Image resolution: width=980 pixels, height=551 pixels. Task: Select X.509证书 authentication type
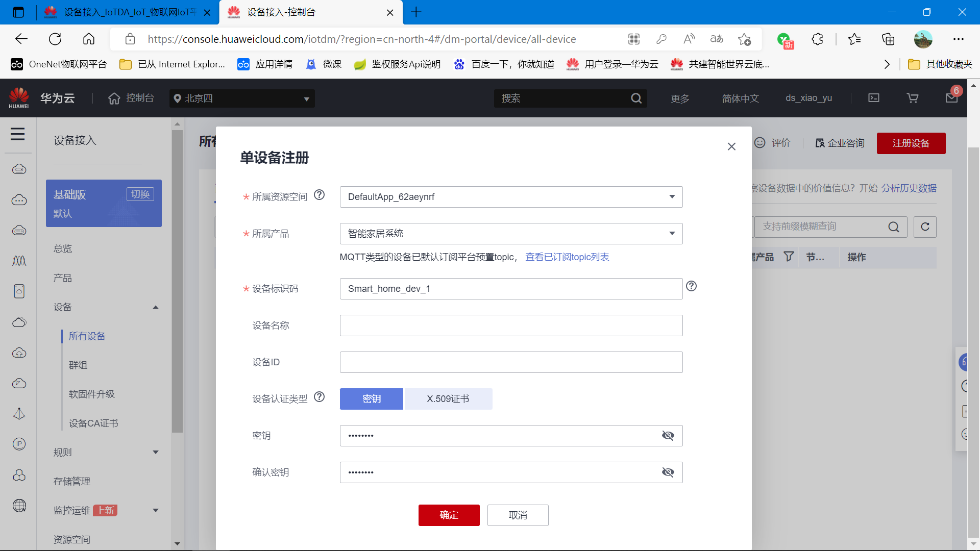point(448,399)
